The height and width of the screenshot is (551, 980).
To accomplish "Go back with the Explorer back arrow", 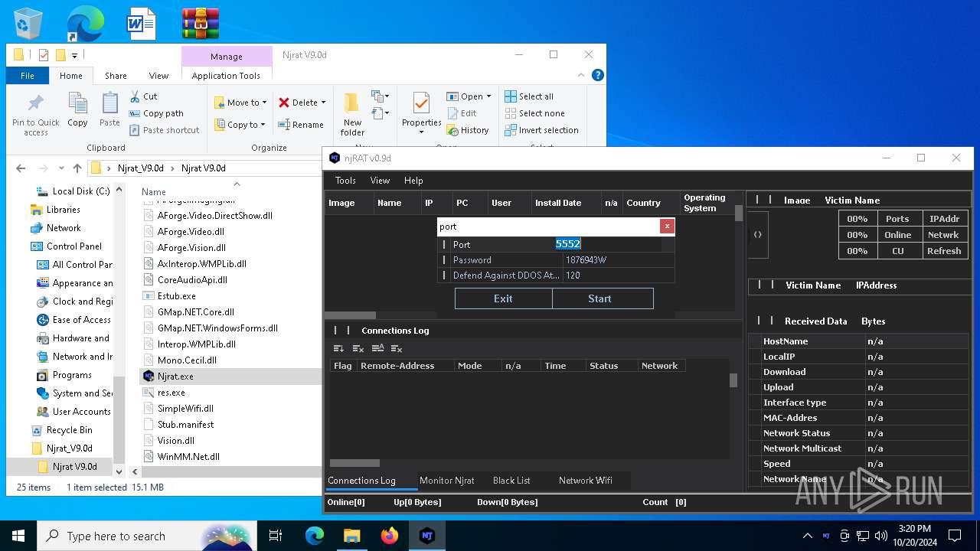I will tap(21, 168).
